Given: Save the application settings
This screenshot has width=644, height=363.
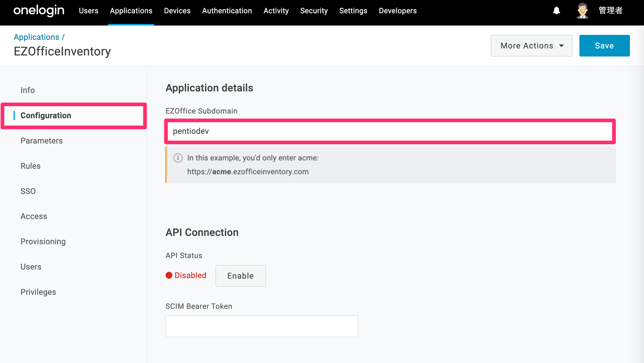Looking at the screenshot, I should [604, 46].
